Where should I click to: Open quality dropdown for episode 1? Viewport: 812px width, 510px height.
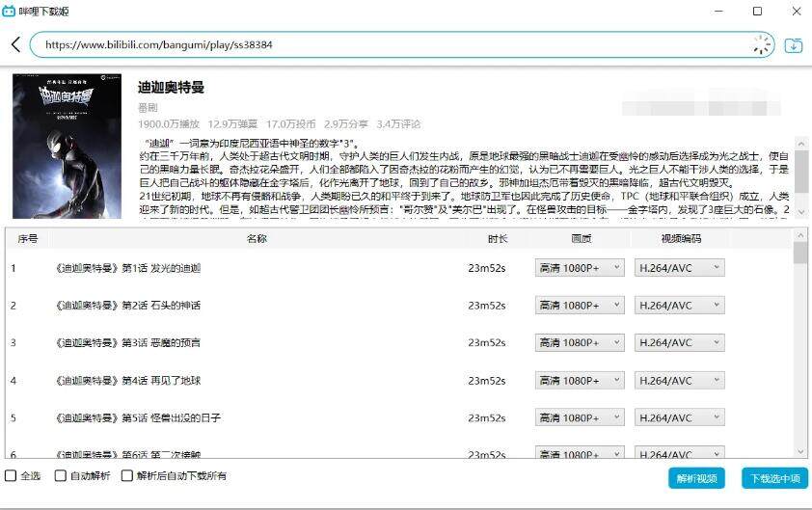coord(580,268)
